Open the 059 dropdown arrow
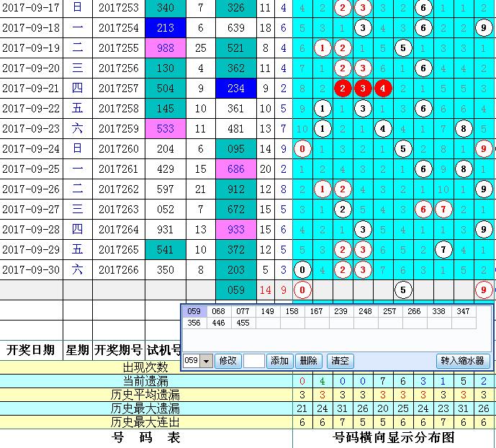 (x=207, y=361)
